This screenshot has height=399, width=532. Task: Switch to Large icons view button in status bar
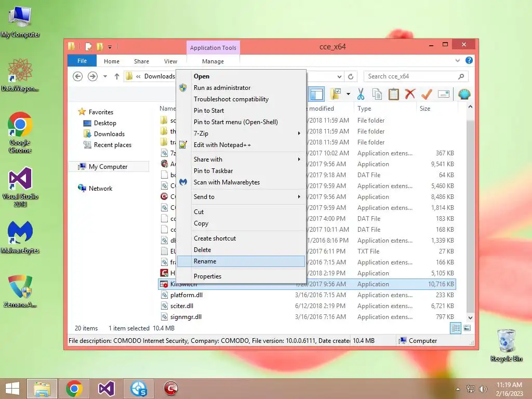pos(467,328)
